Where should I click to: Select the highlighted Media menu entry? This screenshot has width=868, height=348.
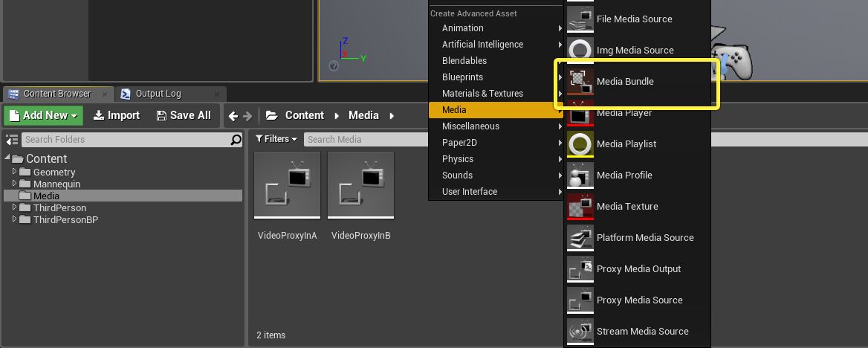(496, 110)
